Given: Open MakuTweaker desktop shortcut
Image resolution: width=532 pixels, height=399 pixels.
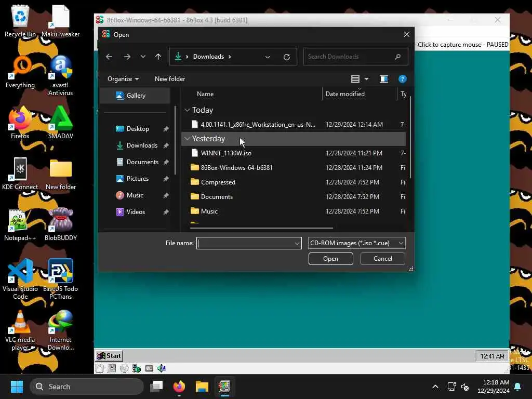Looking at the screenshot, I should pos(60,21).
